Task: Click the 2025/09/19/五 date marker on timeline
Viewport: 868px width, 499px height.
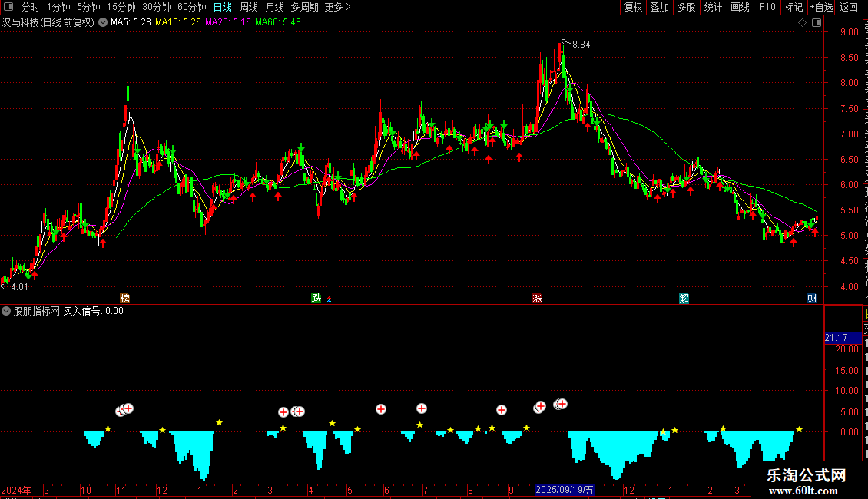Action: (565, 490)
